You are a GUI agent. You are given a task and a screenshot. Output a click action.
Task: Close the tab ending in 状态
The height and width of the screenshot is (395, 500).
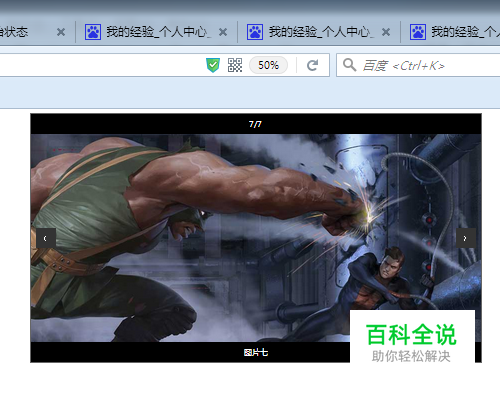[61, 32]
